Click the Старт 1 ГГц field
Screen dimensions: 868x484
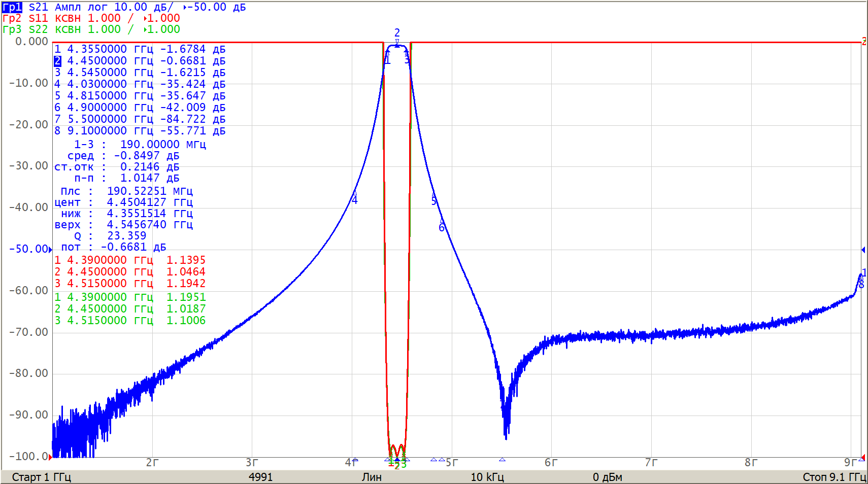pyautogui.click(x=42, y=477)
